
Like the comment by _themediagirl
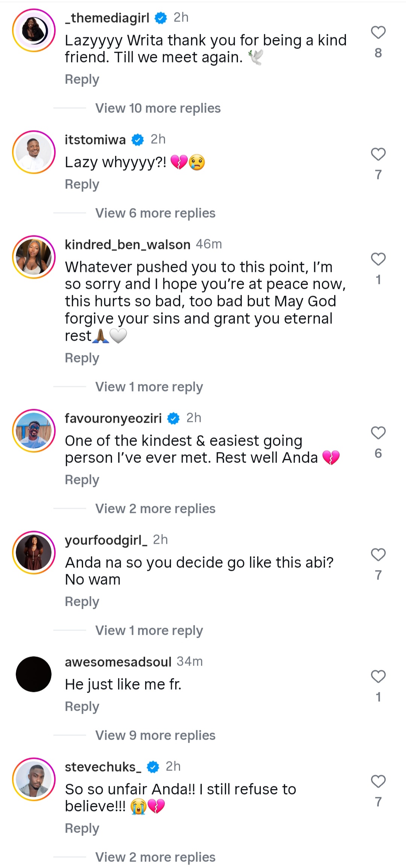click(x=378, y=33)
